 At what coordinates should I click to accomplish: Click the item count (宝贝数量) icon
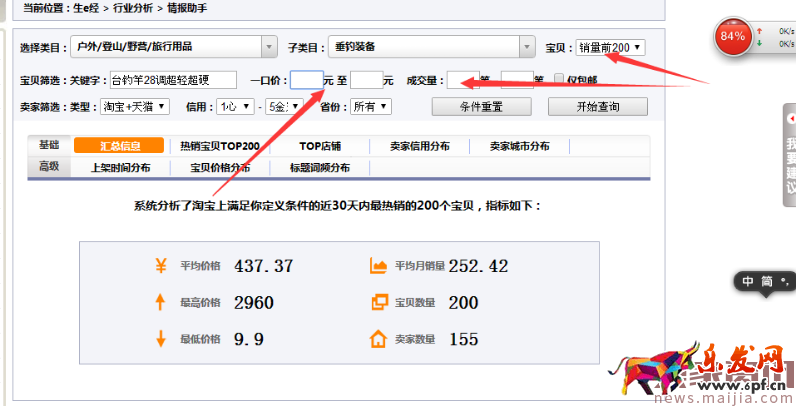coord(378,302)
